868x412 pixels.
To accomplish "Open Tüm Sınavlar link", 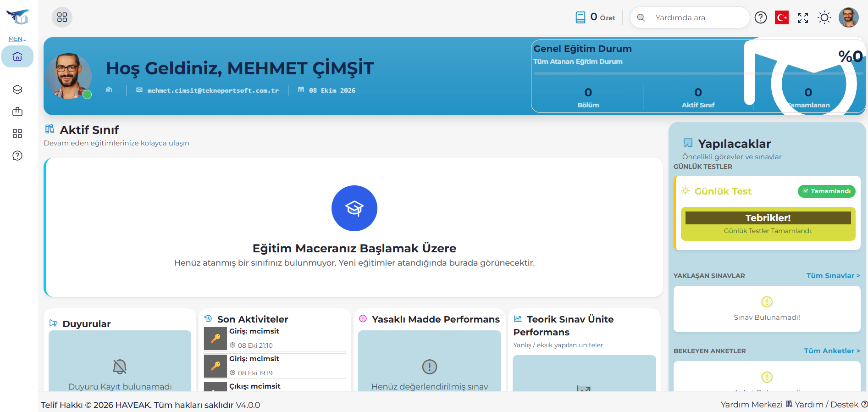I will [x=833, y=276].
